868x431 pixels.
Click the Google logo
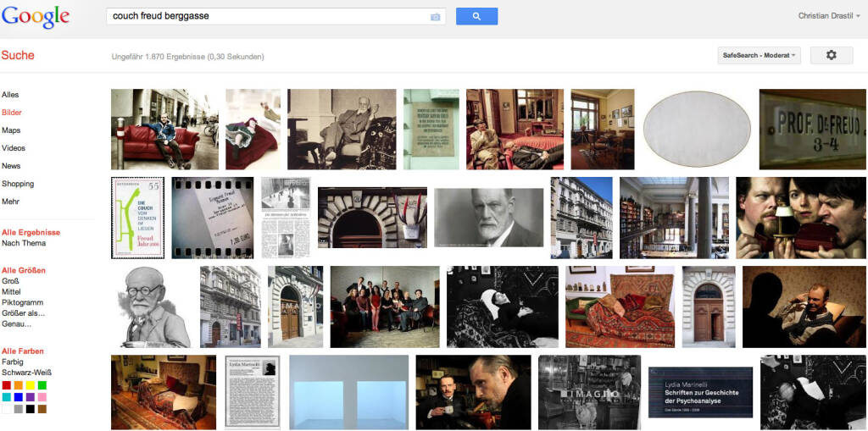coord(36,16)
